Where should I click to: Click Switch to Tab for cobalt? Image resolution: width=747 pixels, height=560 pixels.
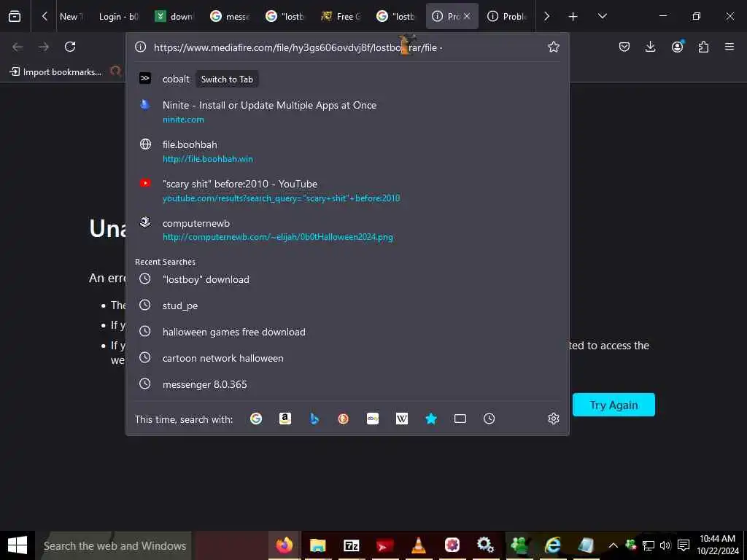227,79
